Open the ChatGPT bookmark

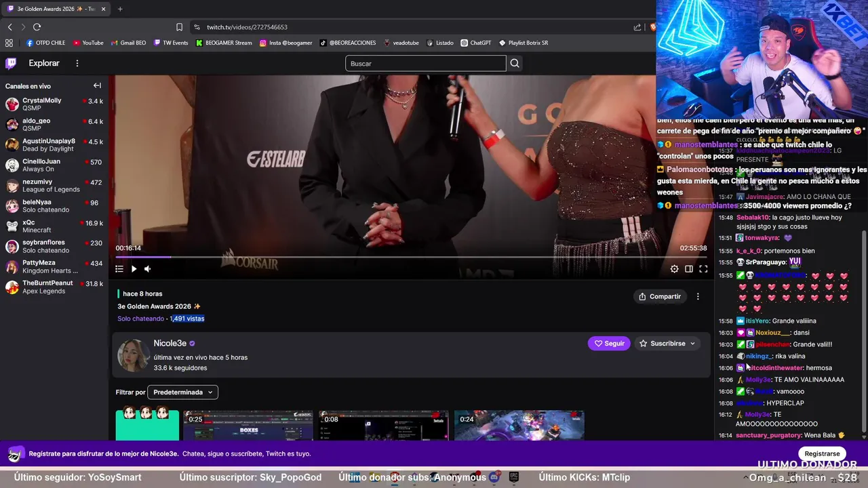476,43
